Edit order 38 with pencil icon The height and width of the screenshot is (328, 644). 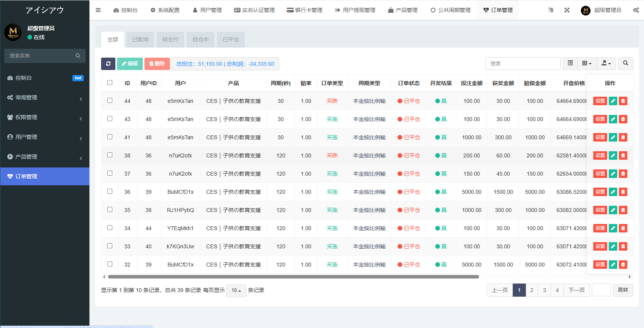[613, 155]
